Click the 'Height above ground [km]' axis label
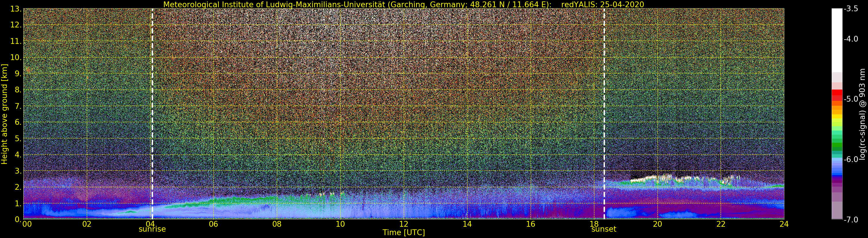The width and height of the screenshot is (868, 238). [x=4, y=114]
